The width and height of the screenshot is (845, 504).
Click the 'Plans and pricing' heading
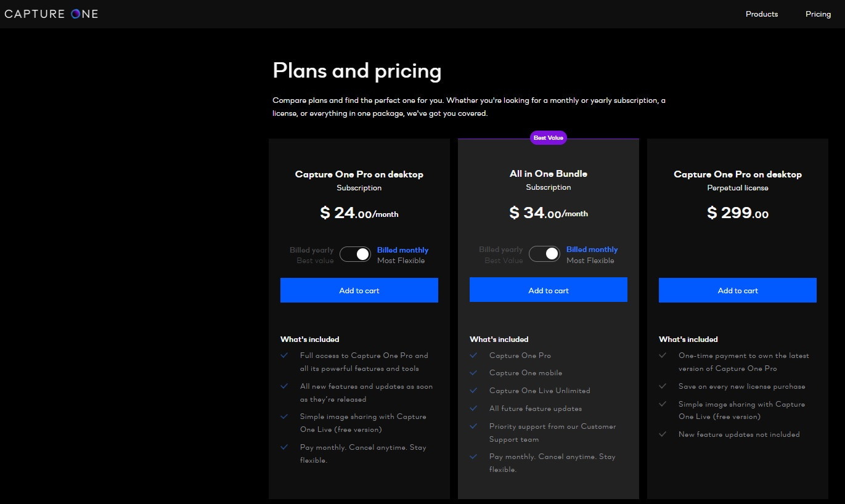click(357, 71)
